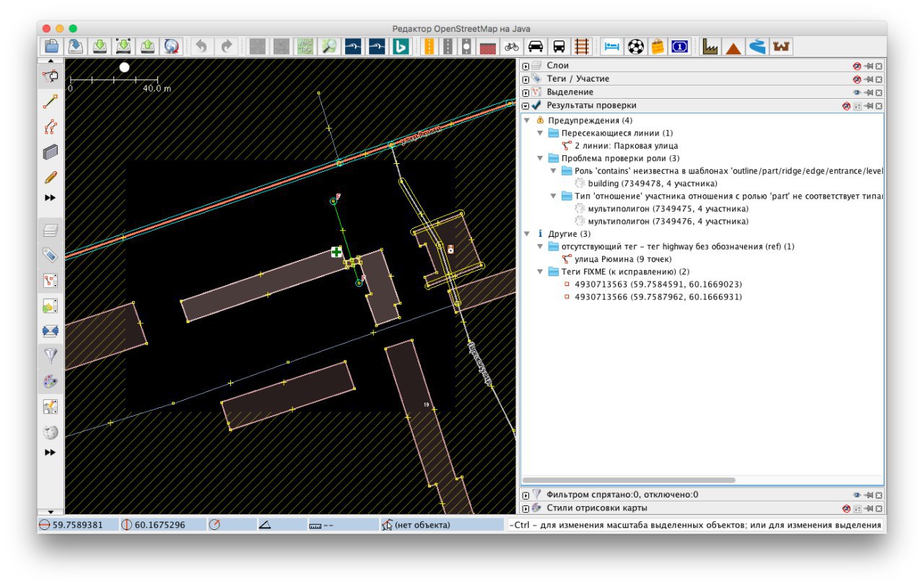Add Bing imagery via the Bing icon
The image size is (924, 587).
[x=401, y=47]
